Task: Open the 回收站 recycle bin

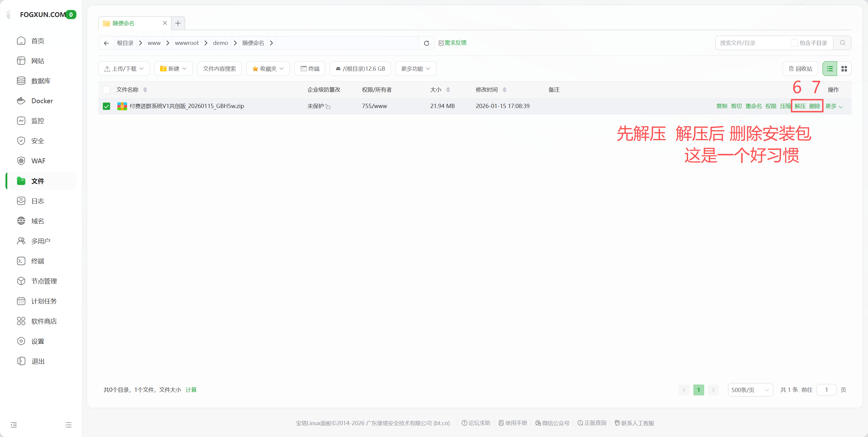Action: (x=800, y=69)
